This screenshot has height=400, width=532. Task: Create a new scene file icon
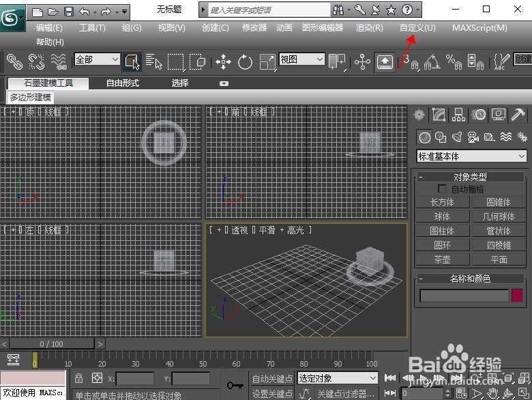tap(37, 12)
